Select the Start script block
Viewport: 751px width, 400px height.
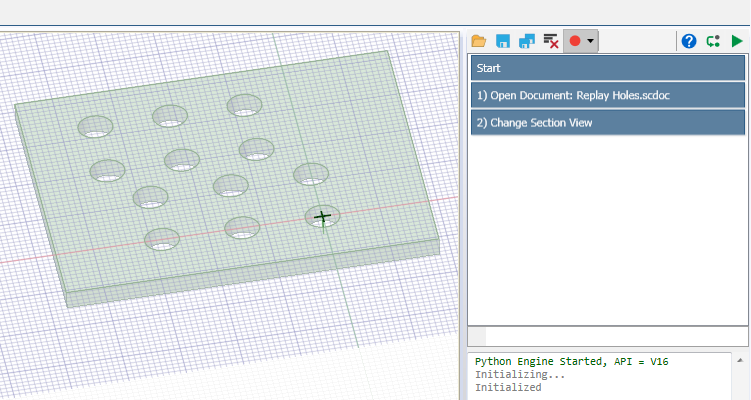[x=608, y=68]
